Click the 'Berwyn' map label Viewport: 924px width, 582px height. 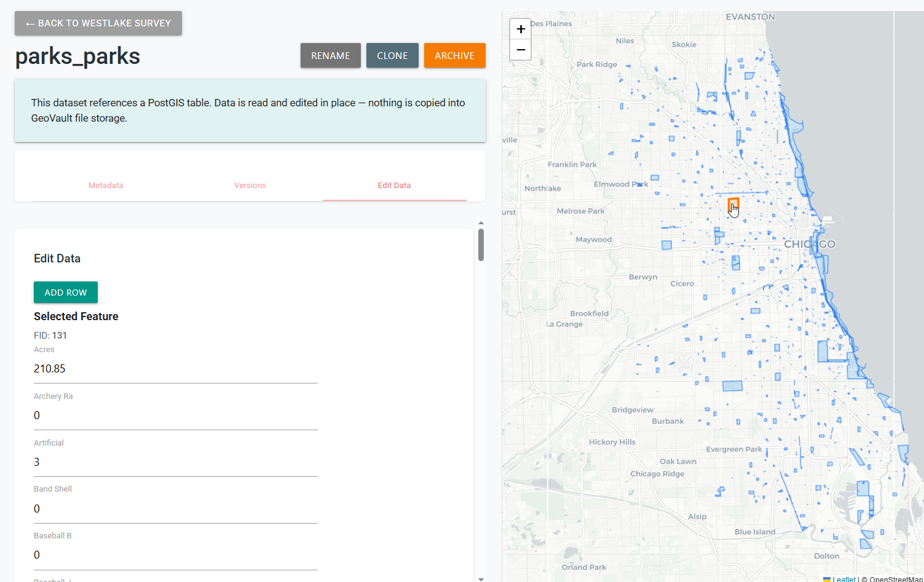(x=643, y=277)
